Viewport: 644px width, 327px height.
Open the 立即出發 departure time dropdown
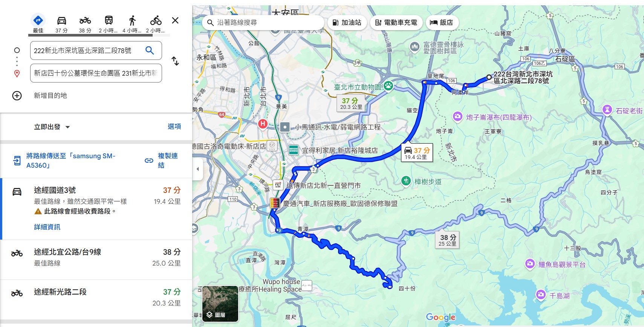pos(52,127)
